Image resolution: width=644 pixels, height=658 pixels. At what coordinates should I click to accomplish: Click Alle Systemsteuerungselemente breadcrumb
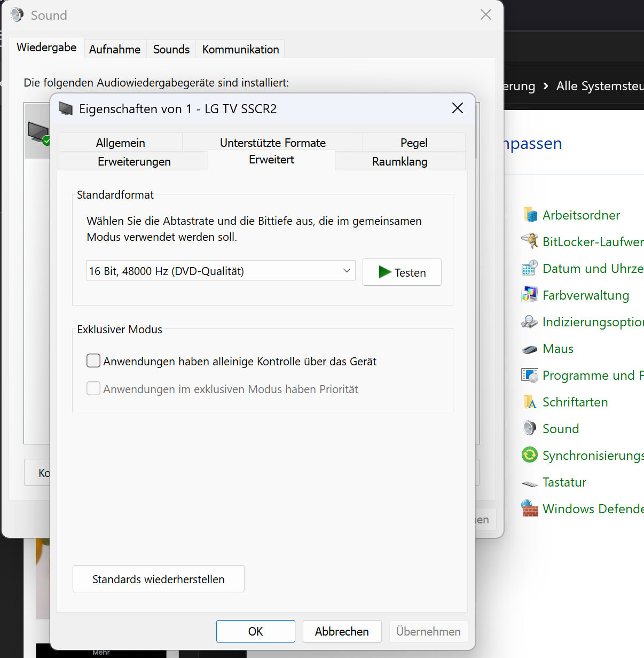pyautogui.click(x=600, y=86)
